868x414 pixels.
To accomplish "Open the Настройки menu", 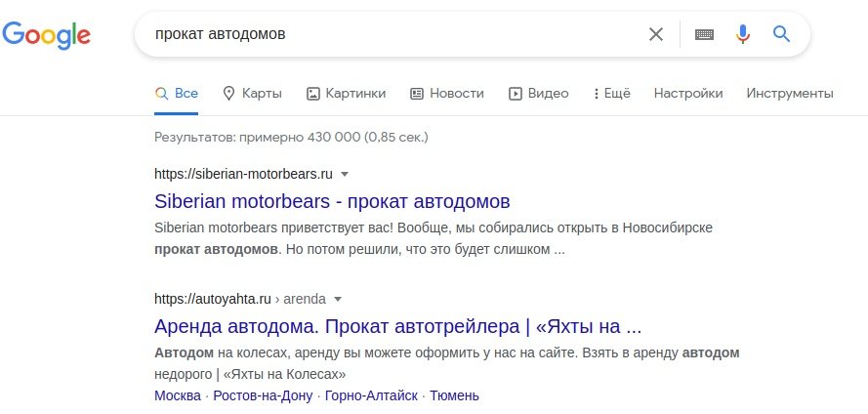I will point(688,94).
